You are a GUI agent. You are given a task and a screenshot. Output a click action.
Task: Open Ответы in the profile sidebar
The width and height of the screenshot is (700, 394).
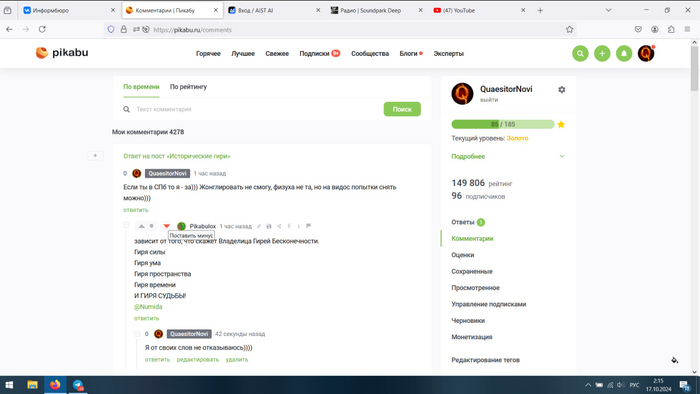click(462, 222)
